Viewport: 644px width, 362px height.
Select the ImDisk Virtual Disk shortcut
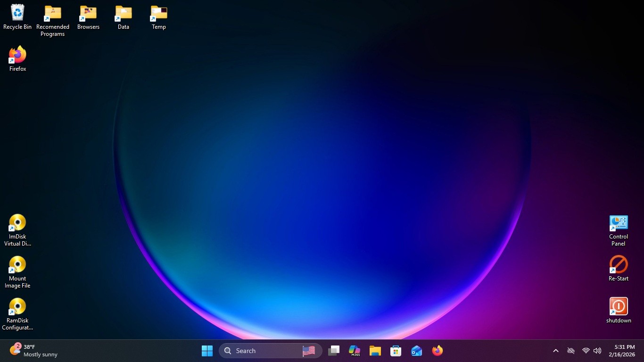pos(17,230)
